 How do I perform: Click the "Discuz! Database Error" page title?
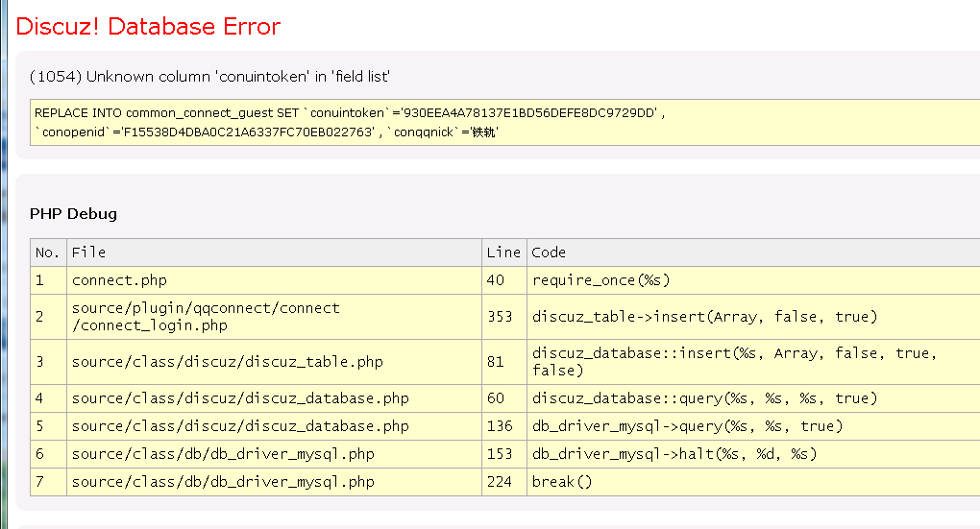pyautogui.click(x=149, y=27)
